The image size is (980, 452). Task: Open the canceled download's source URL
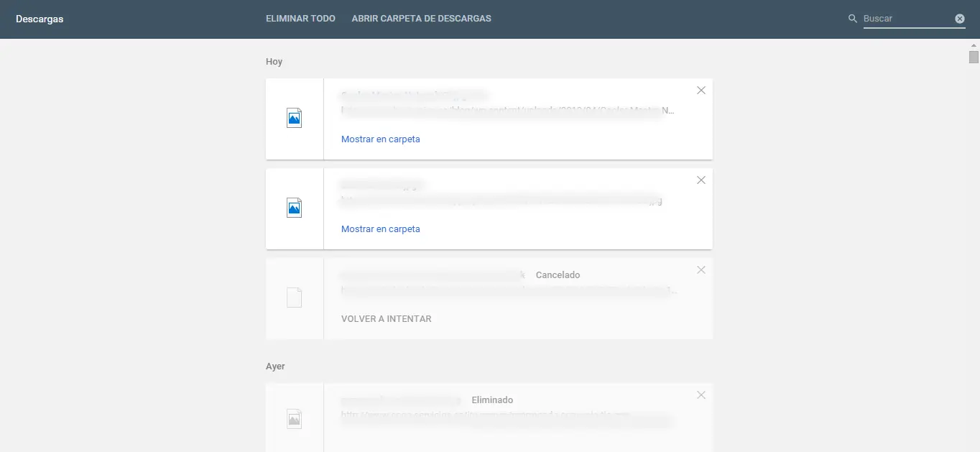(x=508, y=291)
